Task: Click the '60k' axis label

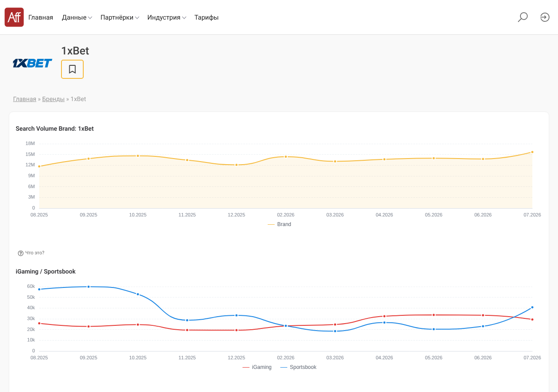Action: pos(31,286)
